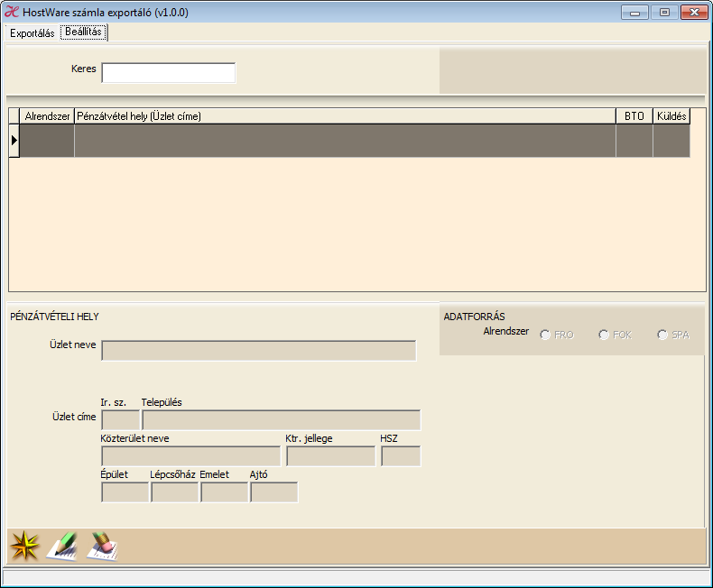The height and width of the screenshot is (588, 713).
Task: Click the eraser Delete record icon
Action: (102, 547)
